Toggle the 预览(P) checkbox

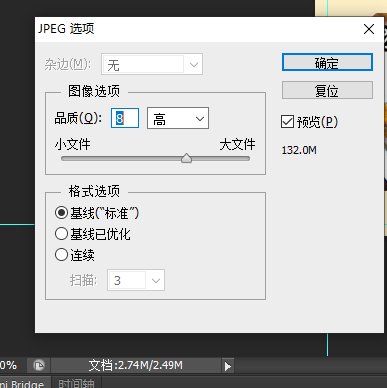coord(287,122)
